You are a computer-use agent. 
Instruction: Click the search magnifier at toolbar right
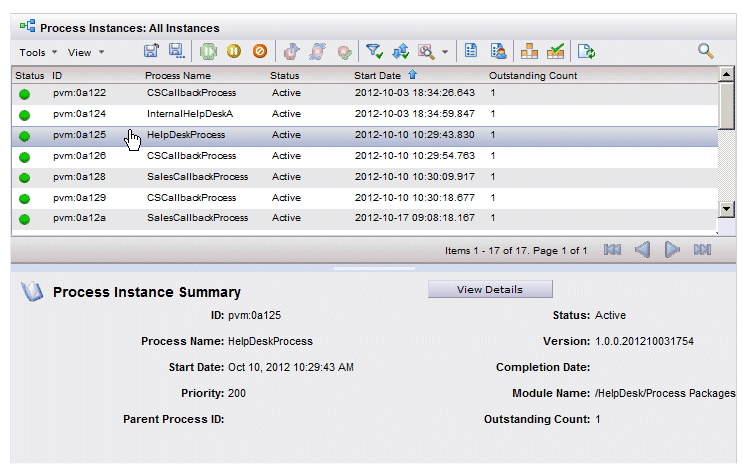pyautogui.click(x=705, y=51)
